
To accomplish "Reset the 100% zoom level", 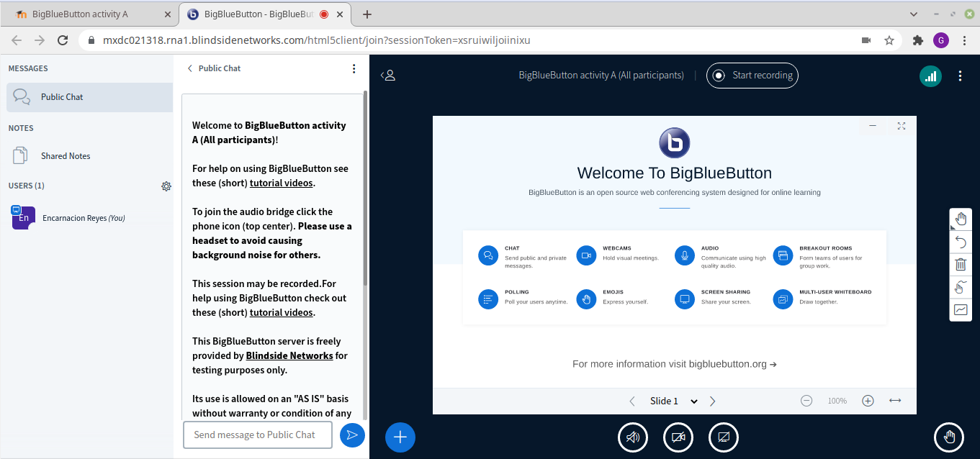I will tap(837, 401).
